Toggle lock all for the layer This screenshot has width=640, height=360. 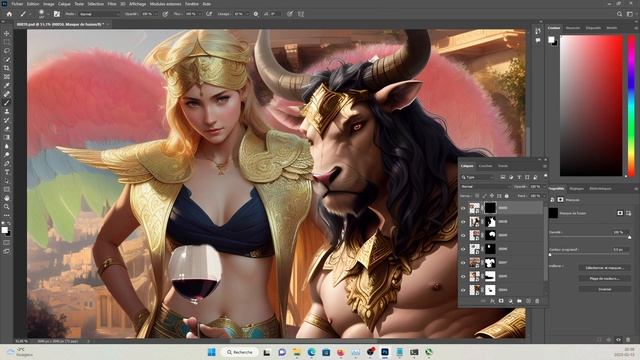[x=507, y=196]
